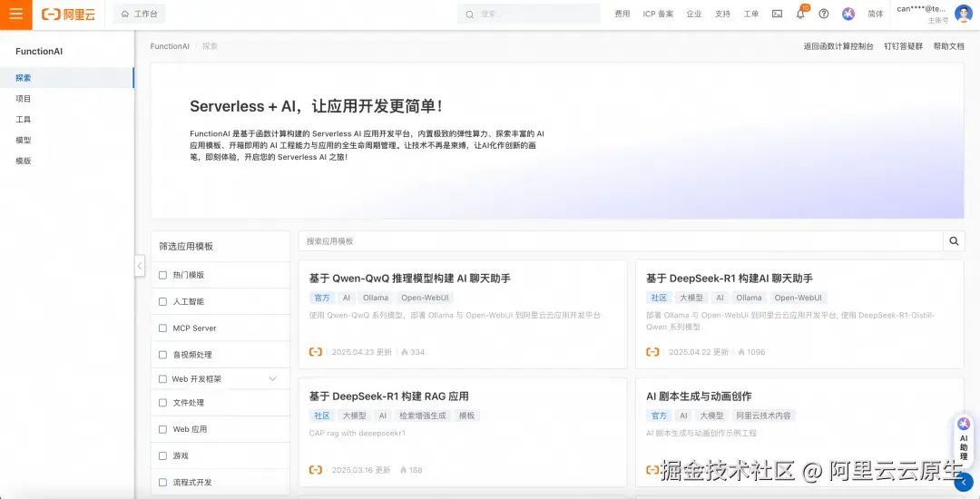Check the Web 开发框架 filter
The width and height of the screenshot is (980, 499).
coord(163,379)
